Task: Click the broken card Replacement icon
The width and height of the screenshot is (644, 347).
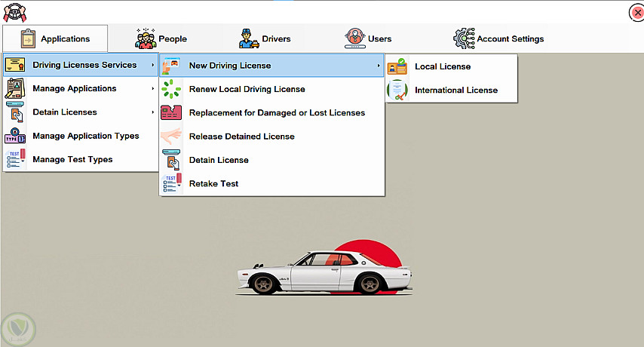Action: coord(171,112)
